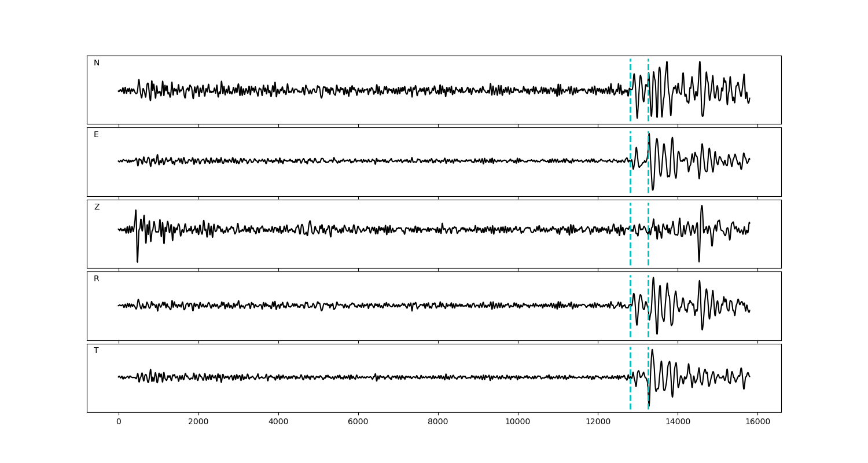
Task: Click x-axis tick label 8000
Action: pyautogui.click(x=438, y=422)
